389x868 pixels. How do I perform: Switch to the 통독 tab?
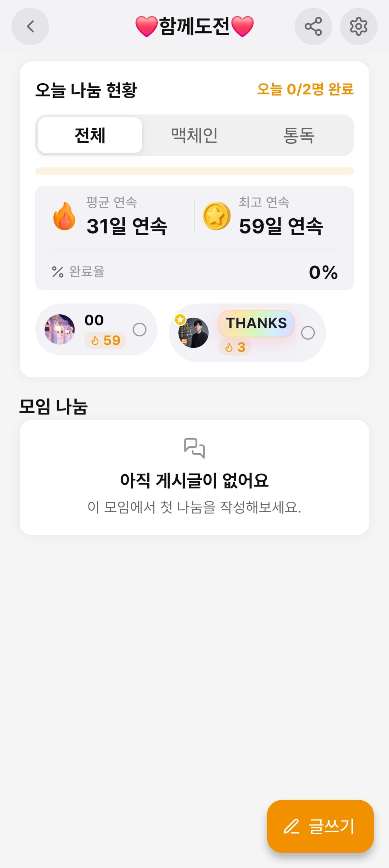(299, 135)
